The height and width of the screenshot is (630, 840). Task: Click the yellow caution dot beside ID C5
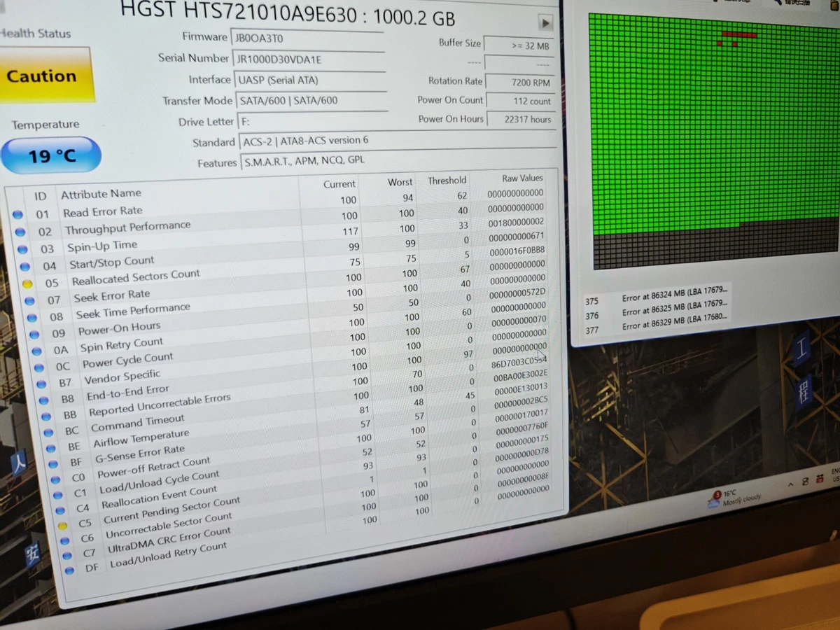pyautogui.click(x=62, y=525)
